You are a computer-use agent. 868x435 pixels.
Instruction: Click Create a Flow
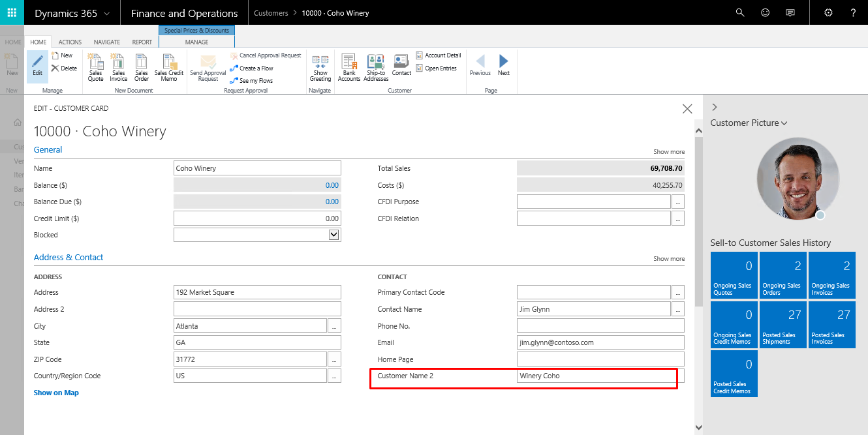click(252, 68)
